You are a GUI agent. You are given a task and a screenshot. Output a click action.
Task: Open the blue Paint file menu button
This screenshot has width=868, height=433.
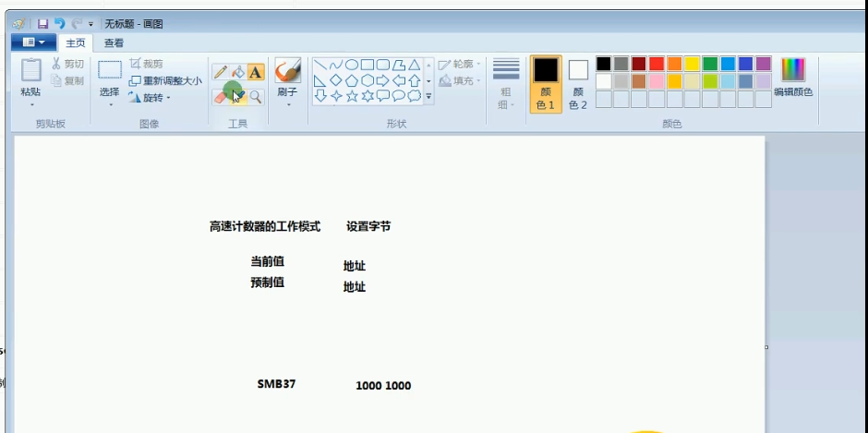(x=34, y=42)
